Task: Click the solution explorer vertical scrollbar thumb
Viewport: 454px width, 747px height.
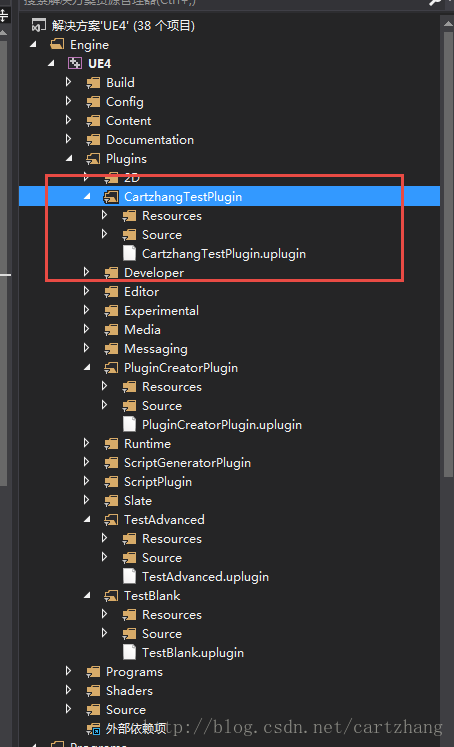Action: 448,255
